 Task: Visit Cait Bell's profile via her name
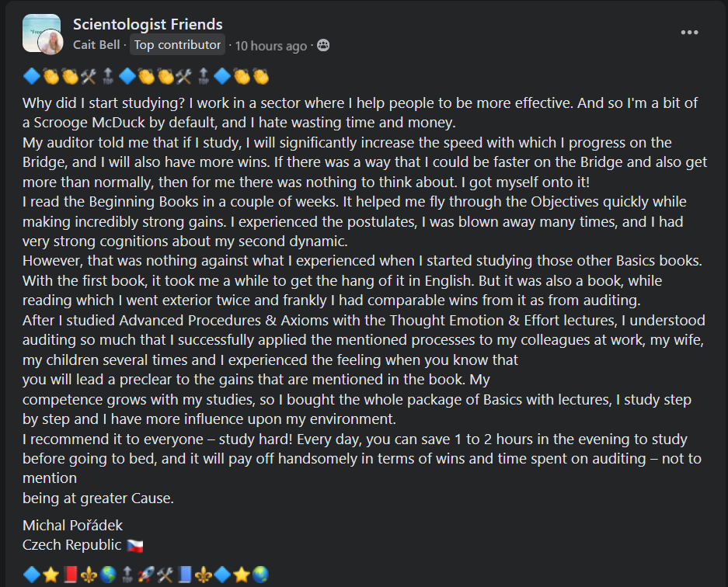point(98,45)
